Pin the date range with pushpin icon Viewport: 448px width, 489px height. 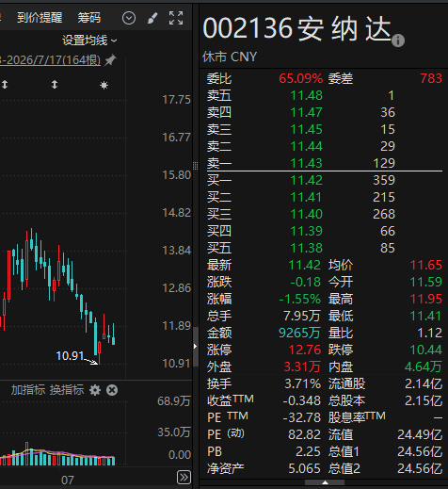click(x=110, y=60)
